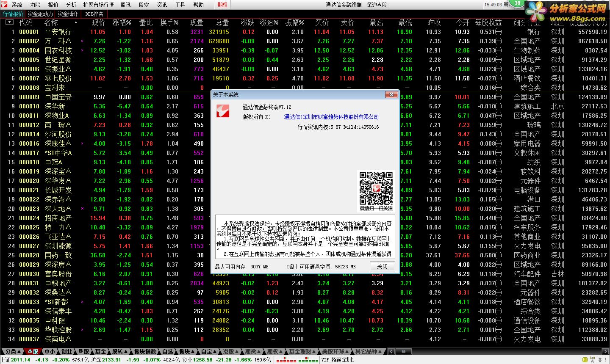
Task: Select the 板块指数 bottom tab
Action: click(x=145, y=351)
